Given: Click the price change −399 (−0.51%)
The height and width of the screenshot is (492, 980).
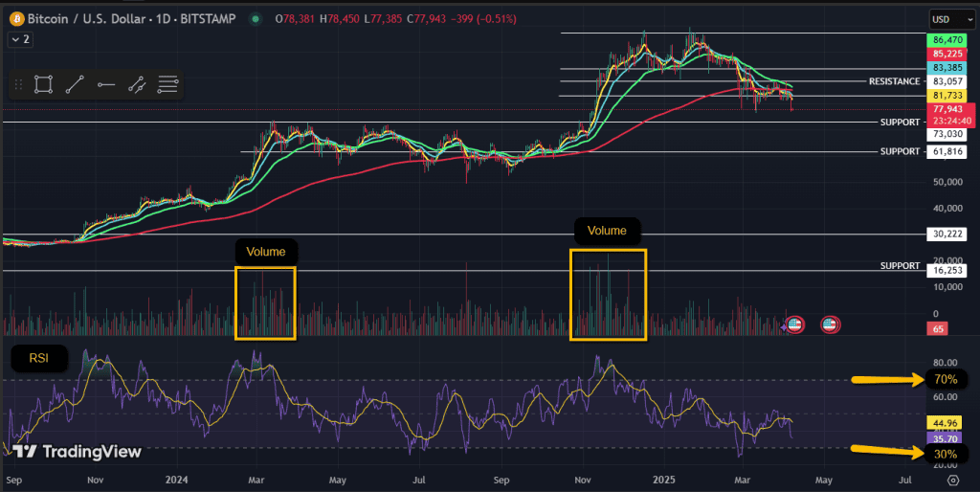Looking at the screenshot, I should tap(482, 19).
